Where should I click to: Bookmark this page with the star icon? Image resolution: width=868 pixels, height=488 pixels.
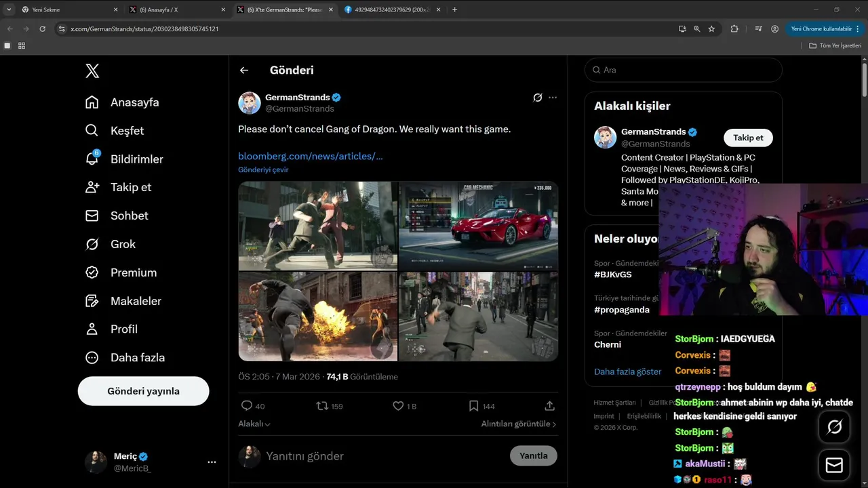coord(711,29)
